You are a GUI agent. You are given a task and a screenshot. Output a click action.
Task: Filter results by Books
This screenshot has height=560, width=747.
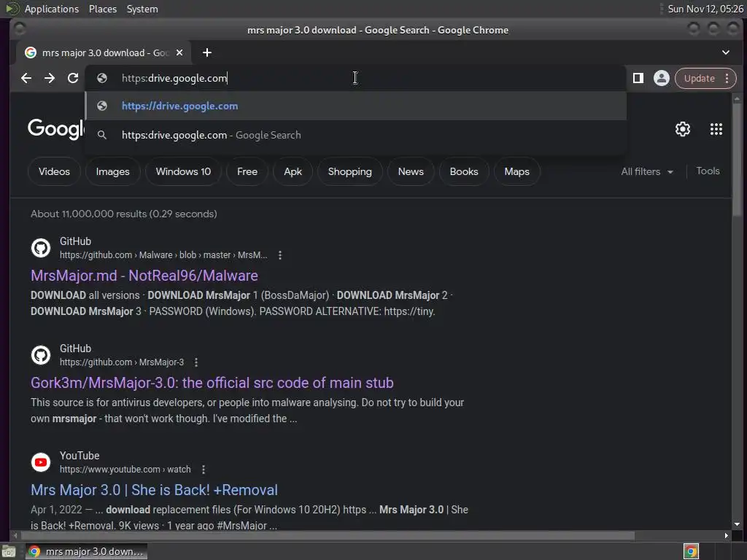[x=464, y=171]
